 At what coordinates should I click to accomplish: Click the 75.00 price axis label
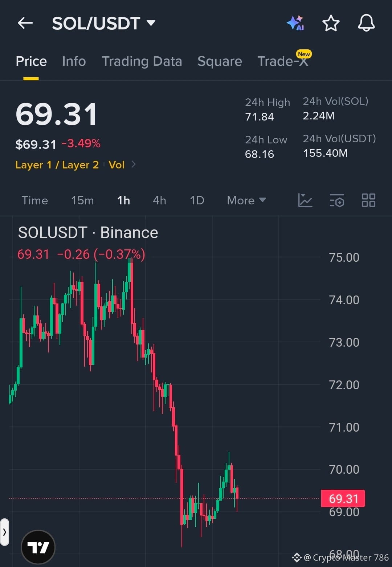(x=344, y=257)
